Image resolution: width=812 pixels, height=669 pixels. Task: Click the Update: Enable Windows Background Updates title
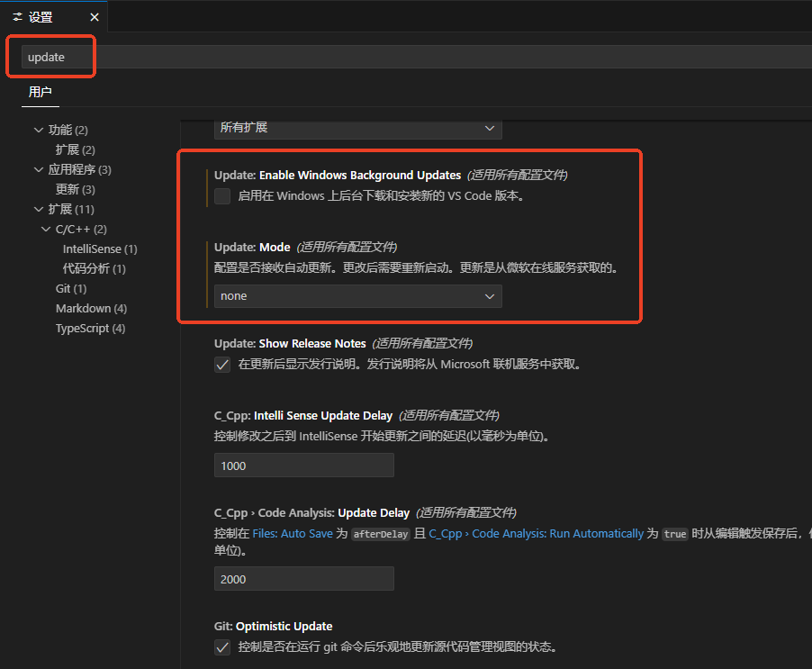coord(338,175)
